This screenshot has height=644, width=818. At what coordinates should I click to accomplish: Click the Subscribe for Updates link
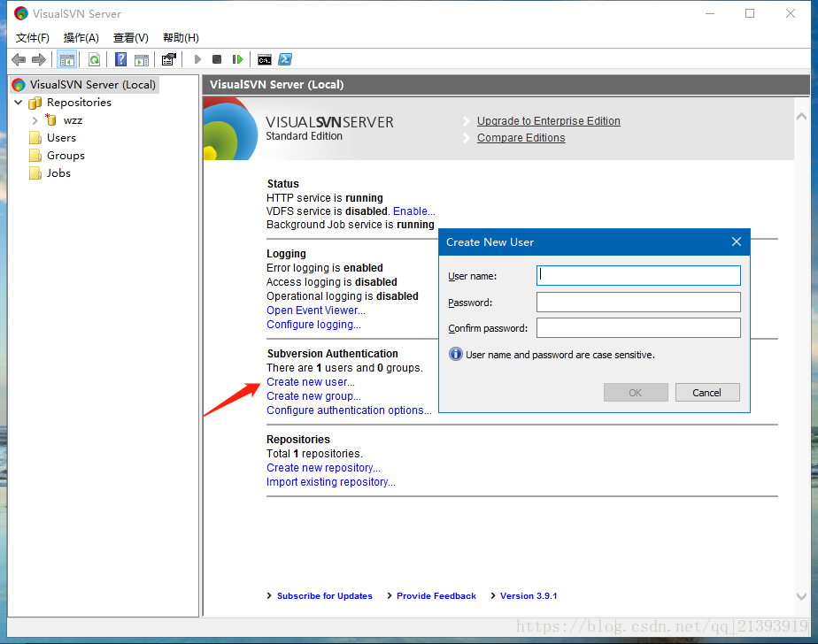(325, 596)
